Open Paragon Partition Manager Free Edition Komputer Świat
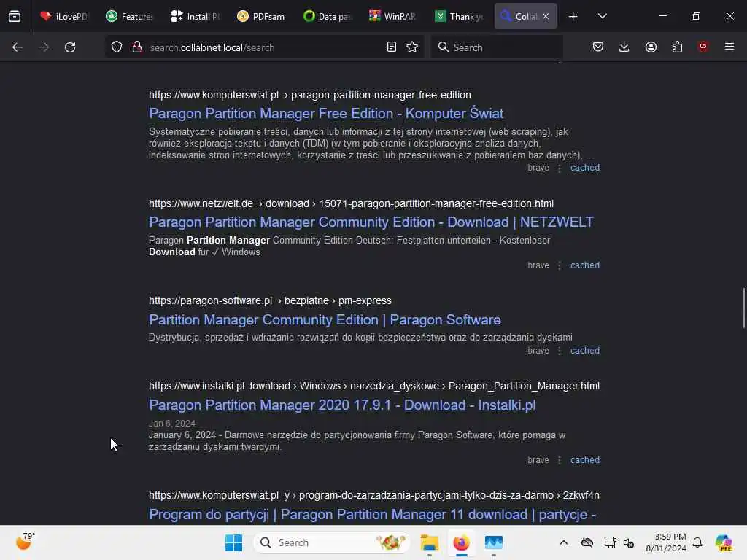Image resolution: width=747 pixels, height=560 pixels. pos(326,113)
